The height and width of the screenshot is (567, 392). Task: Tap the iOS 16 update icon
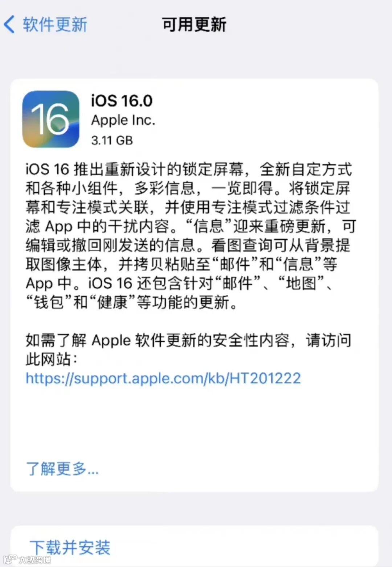51,119
